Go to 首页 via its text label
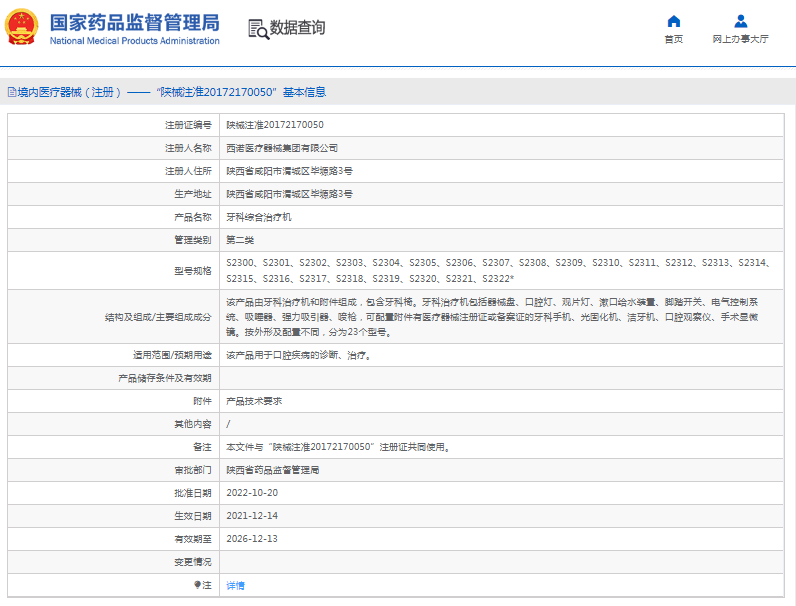The image size is (796, 606). click(x=673, y=40)
